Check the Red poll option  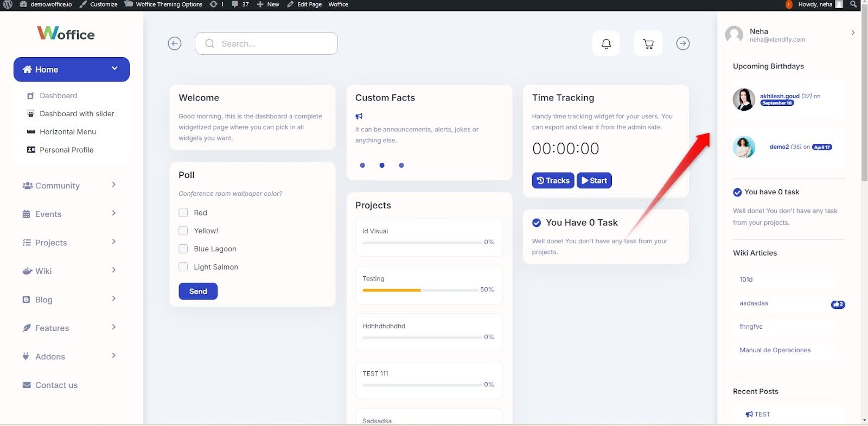coord(183,213)
